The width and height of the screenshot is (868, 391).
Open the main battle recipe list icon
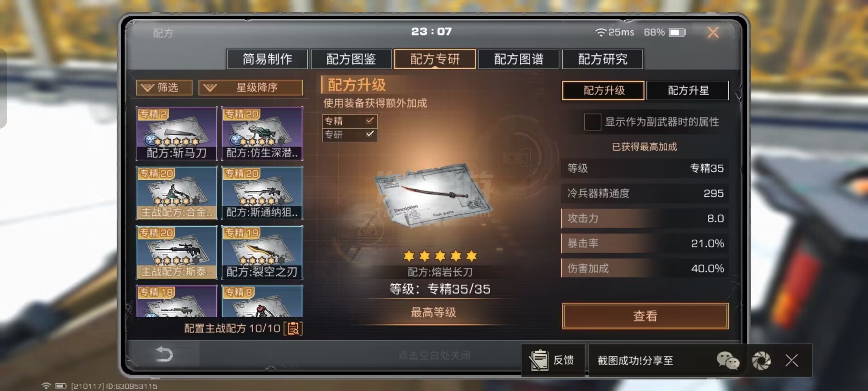tap(293, 329)
